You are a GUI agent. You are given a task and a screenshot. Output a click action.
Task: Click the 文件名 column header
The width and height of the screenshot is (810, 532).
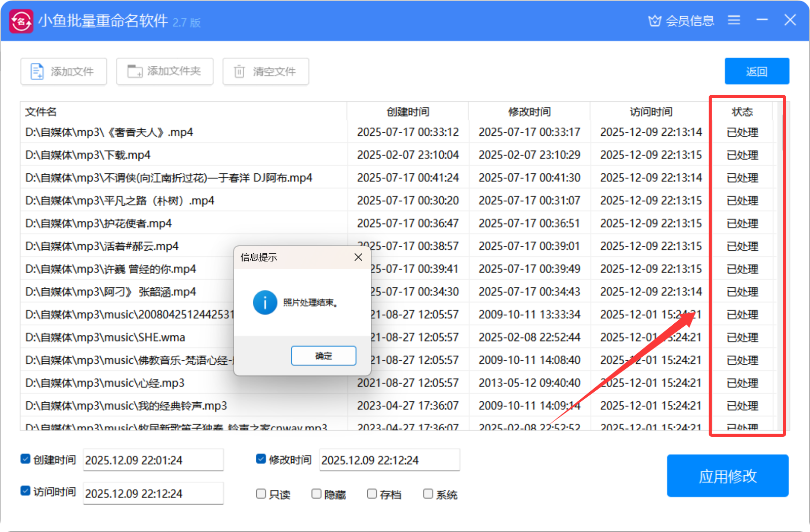[x=42, y=111]
